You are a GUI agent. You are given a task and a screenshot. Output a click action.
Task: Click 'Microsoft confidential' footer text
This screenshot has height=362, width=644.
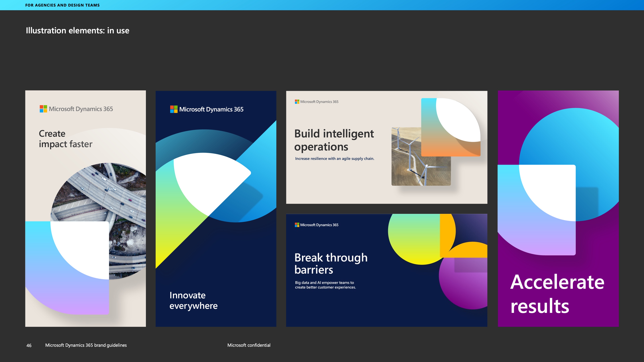pos(249,345)
